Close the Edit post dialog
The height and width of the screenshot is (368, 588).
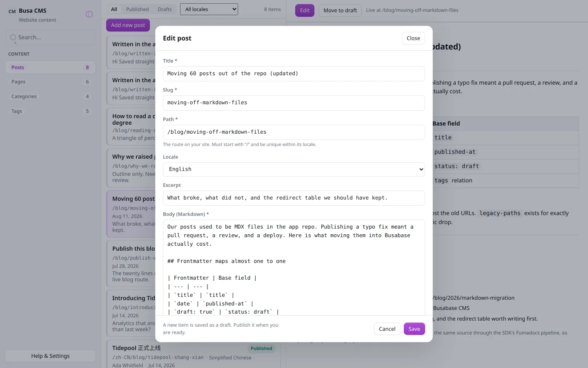pos(413,38)
